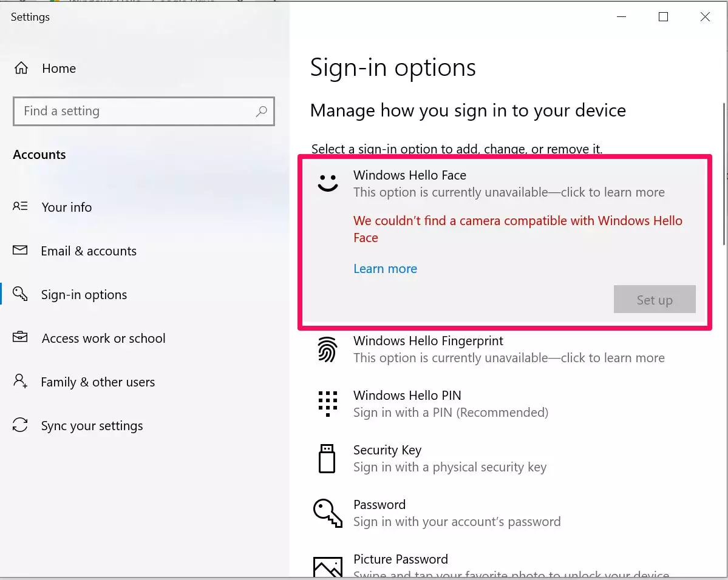This screenshot has height=580, width=728.
Task: Click the Sign-in options key icon
Action: [x=20, y=294]
